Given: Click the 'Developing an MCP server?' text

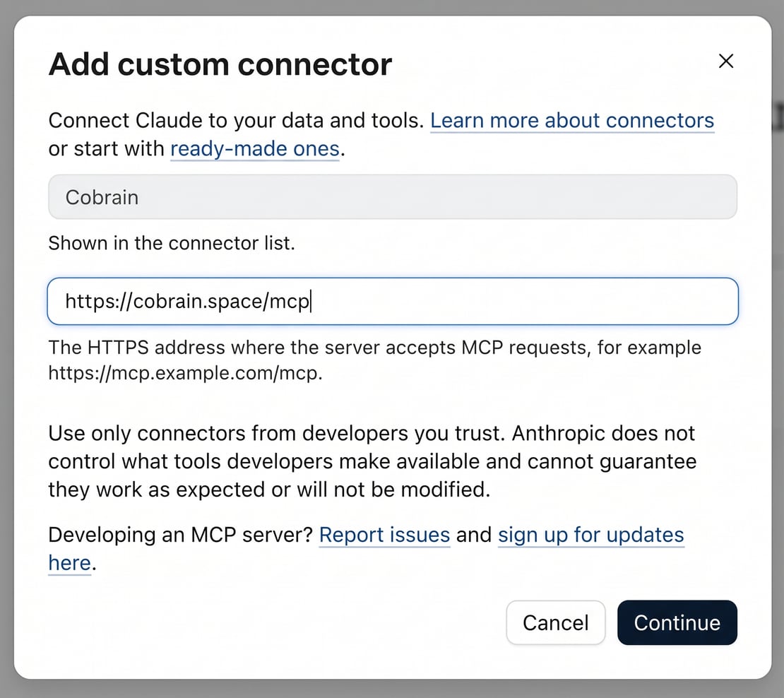Looking at the screenshot, I should [181, 535].
